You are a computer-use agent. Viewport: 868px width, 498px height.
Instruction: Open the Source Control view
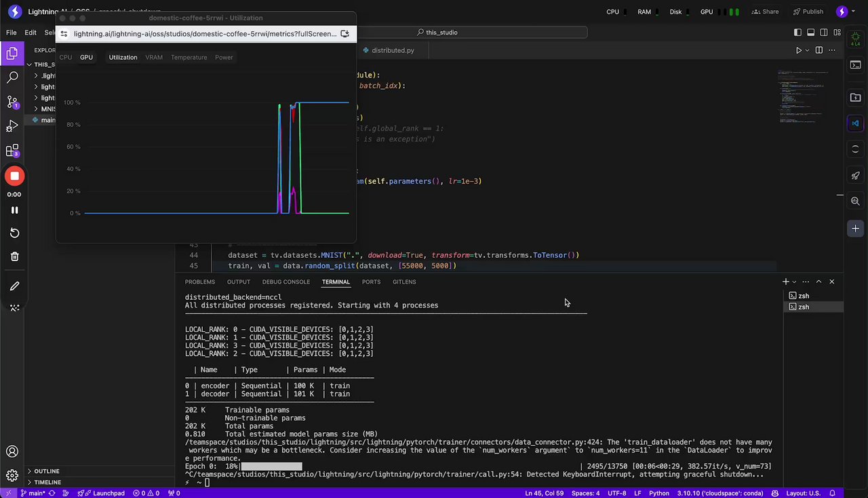pyautogui.click(x=12, y=102)
